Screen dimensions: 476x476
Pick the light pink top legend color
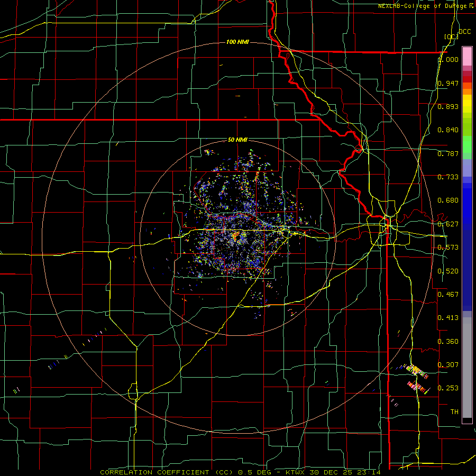click(x=467, y=56)
